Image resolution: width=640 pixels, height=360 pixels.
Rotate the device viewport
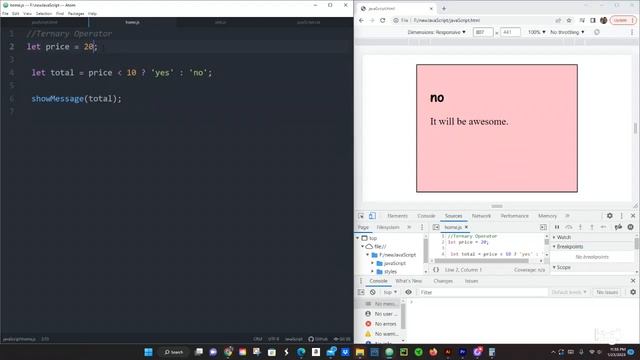coord(597,32)
